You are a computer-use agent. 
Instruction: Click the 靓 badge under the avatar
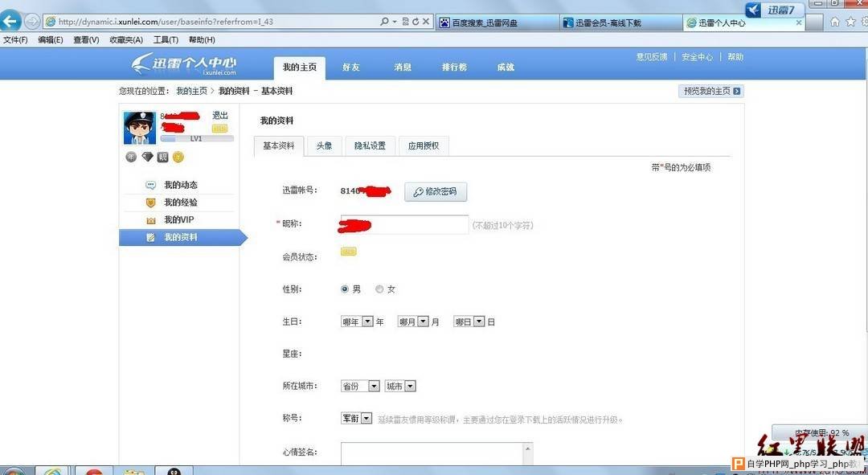pyautogui.click(x=162, y=158)
